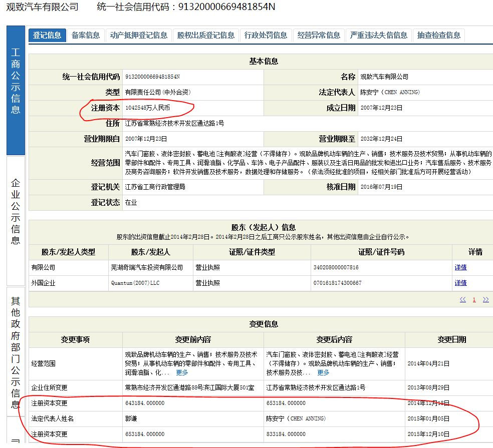Click the credit code 91320000669481854N in table

pos(152,77)
